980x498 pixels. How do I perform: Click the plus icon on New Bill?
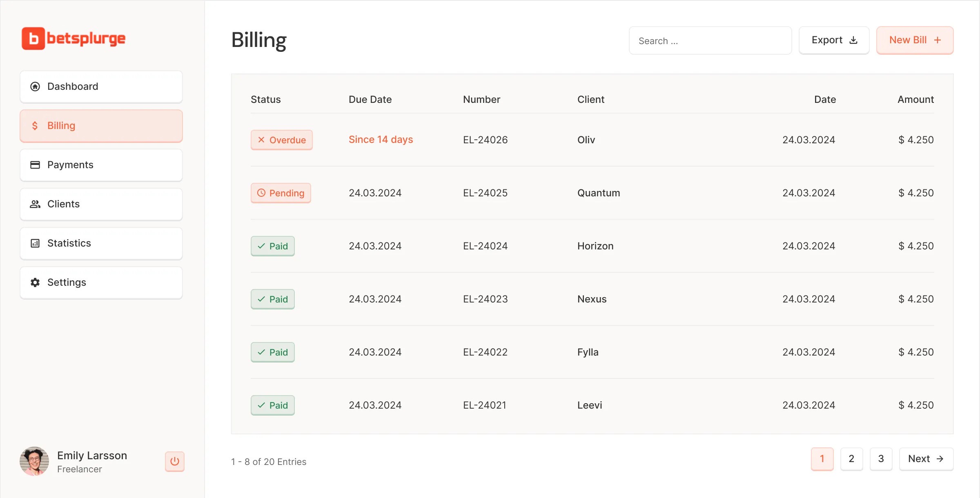[x=938, y=40]
